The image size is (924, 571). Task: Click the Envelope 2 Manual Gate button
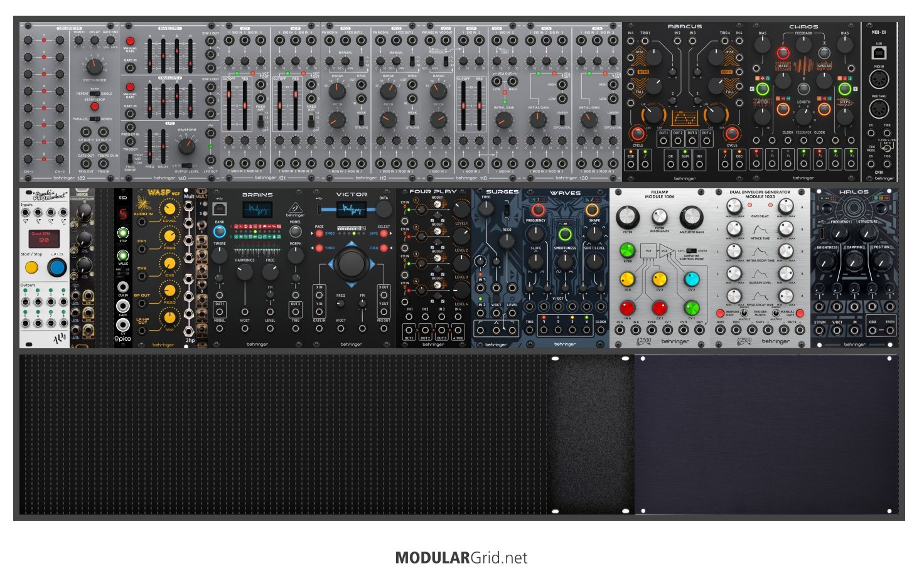tap(130, 87)
